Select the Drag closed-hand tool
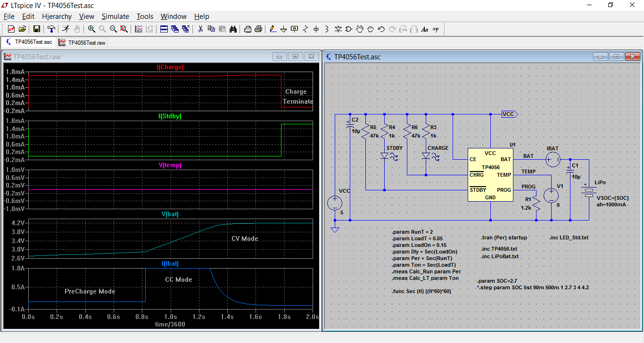Viewport: 644px width, 343px height. tap(371, 29)
